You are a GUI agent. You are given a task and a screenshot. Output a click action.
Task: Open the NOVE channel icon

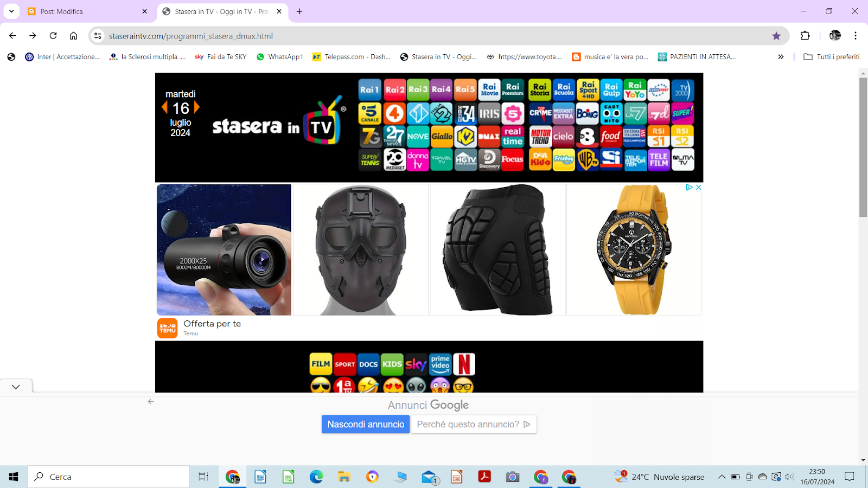[x=418, y=137]
